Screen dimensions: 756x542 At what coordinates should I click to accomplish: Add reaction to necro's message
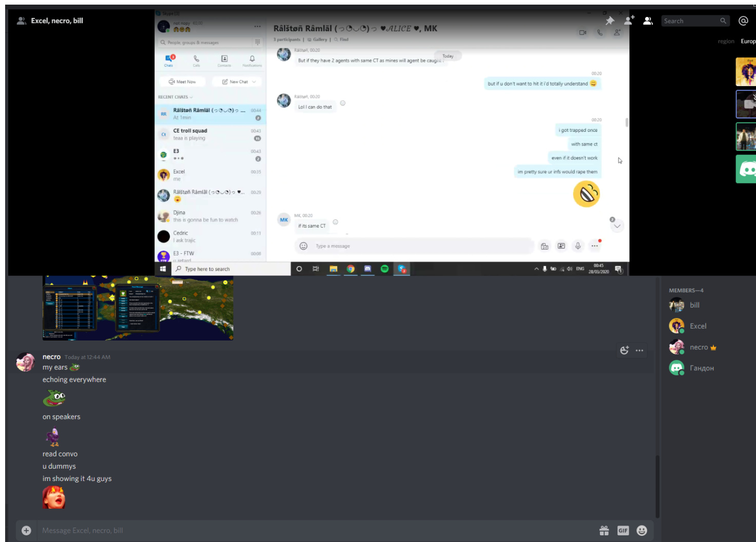click(x=625, y=350)
